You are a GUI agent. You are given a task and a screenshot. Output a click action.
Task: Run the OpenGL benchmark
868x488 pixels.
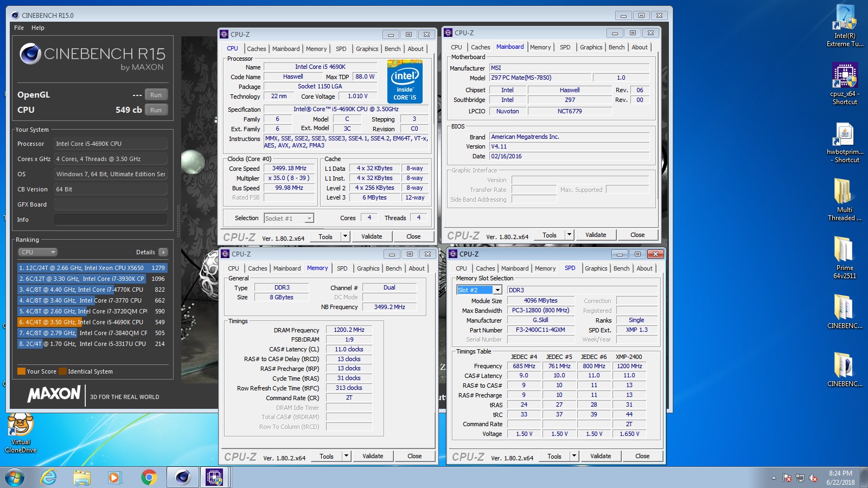pos(156,95)
